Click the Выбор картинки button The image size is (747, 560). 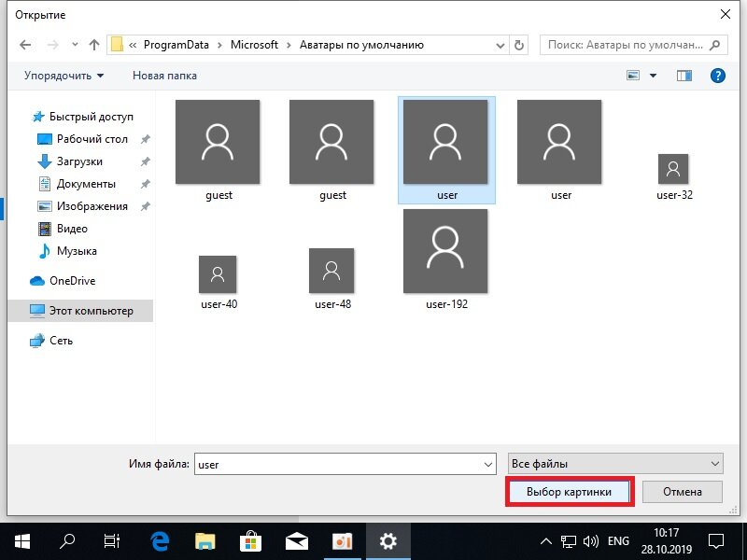(570, 491)
